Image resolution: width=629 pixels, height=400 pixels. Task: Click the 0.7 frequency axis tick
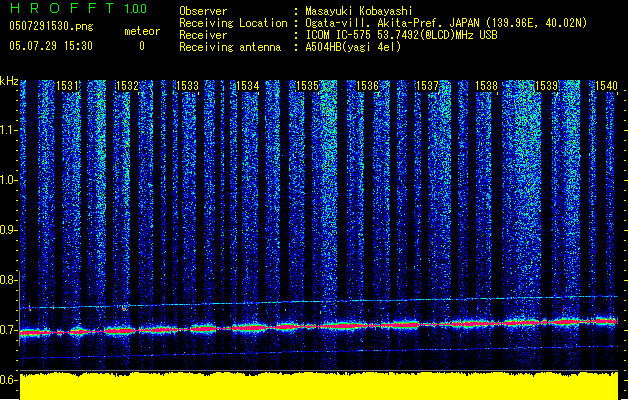(9, 330)
